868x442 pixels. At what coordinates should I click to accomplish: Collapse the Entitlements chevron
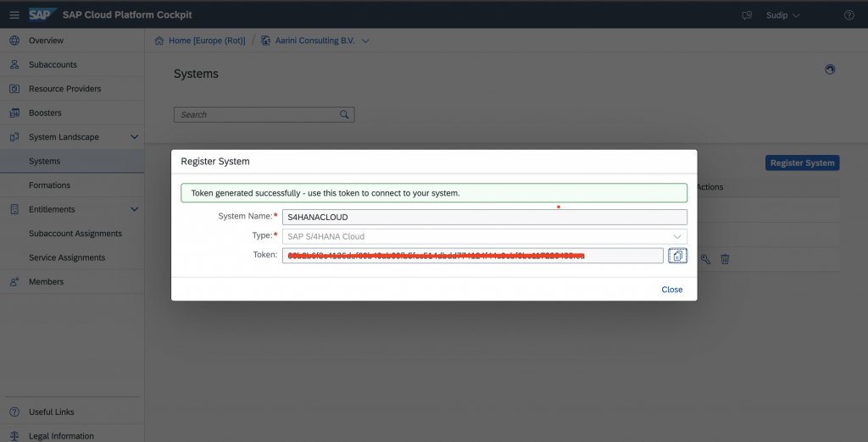pos(134,209)
